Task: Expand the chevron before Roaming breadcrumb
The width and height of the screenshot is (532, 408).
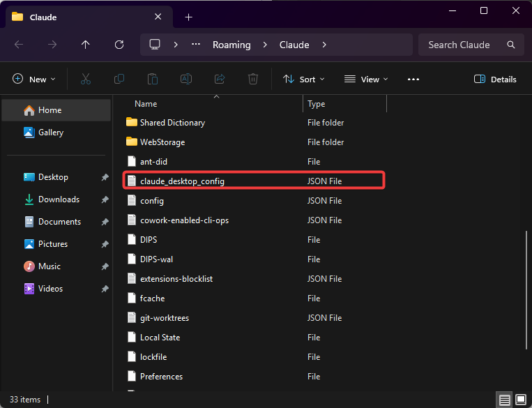Action: [265, 45]
